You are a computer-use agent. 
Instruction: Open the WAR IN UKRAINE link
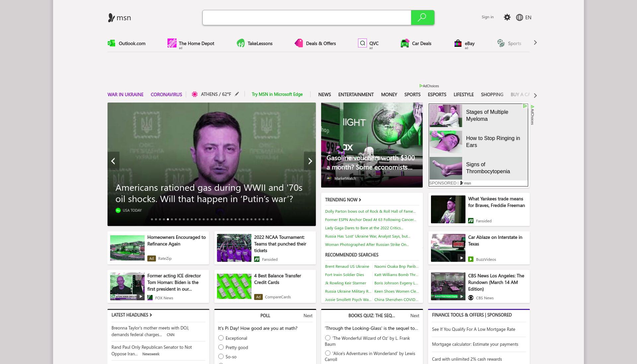pos(125,94)
